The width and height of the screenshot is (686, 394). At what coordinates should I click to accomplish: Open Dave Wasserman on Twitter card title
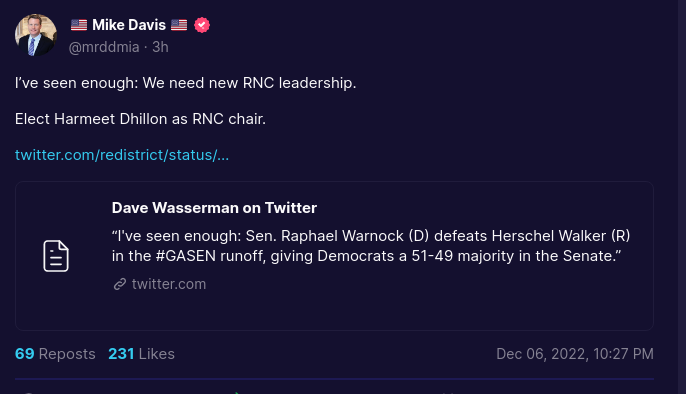click(x=214, y=208)
